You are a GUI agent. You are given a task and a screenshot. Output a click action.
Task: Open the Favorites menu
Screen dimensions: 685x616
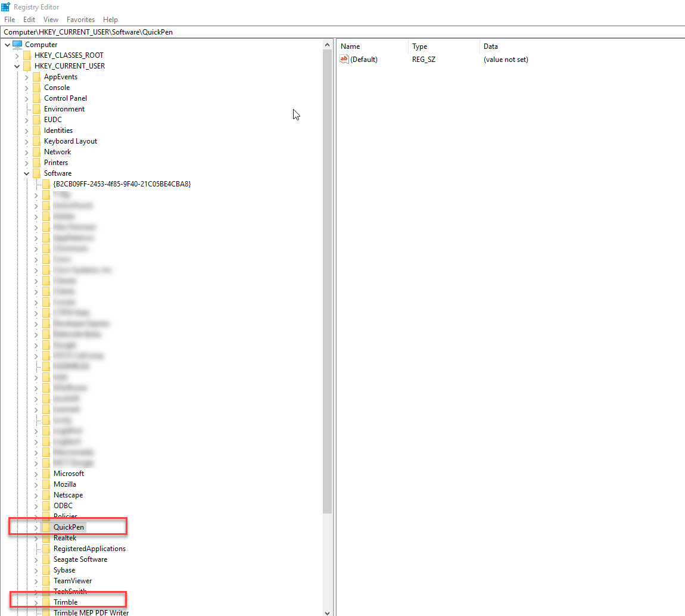click(x=80, y=20)
